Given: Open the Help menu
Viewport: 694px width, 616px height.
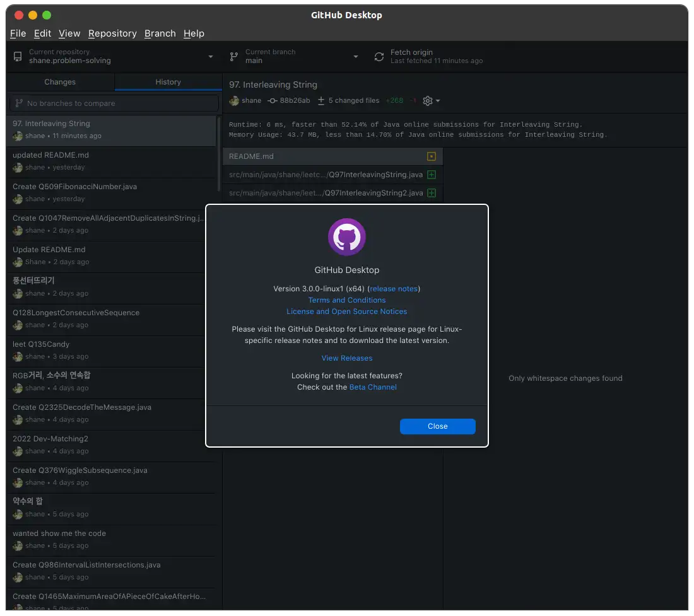Looking at the screenshot, I should pos(194,33).
